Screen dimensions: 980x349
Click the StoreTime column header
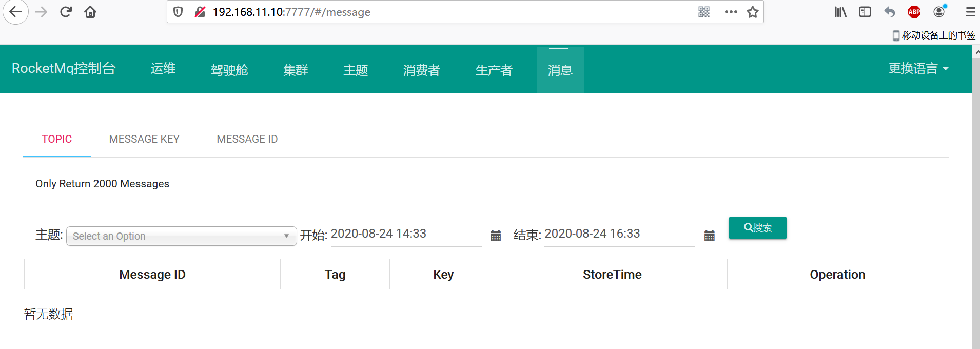tap(612, 275)
